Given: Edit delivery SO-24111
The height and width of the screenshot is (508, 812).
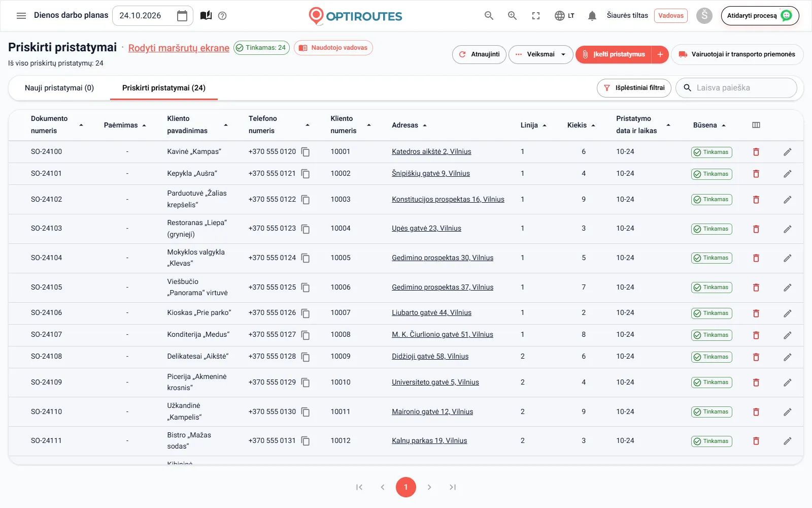Looking at the screenshot, I should click(x=788, y=441).
